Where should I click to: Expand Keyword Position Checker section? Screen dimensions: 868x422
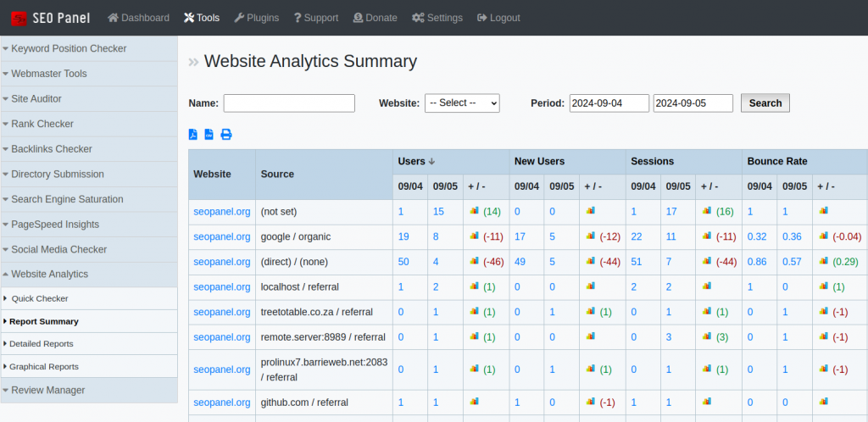tap(69, 49)
